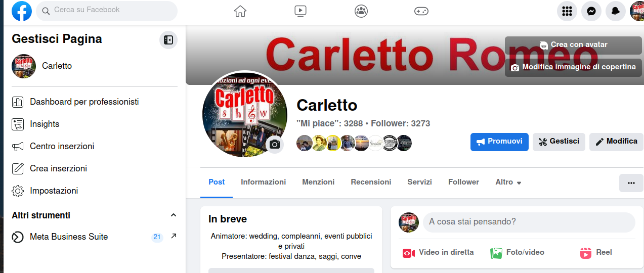Focus the Cerca su Facebook search field
Viewport: 644px width, 273px height.
tap(107, 11)
